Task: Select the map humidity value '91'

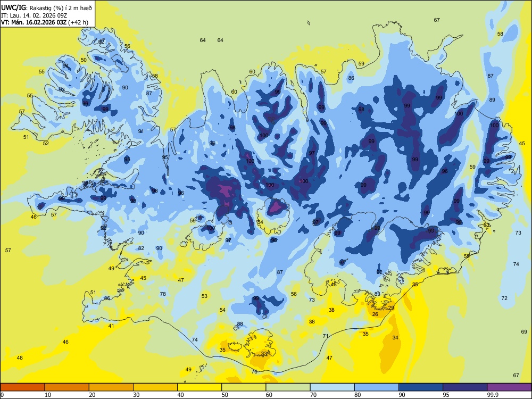Action: click(x=141, y=131)
